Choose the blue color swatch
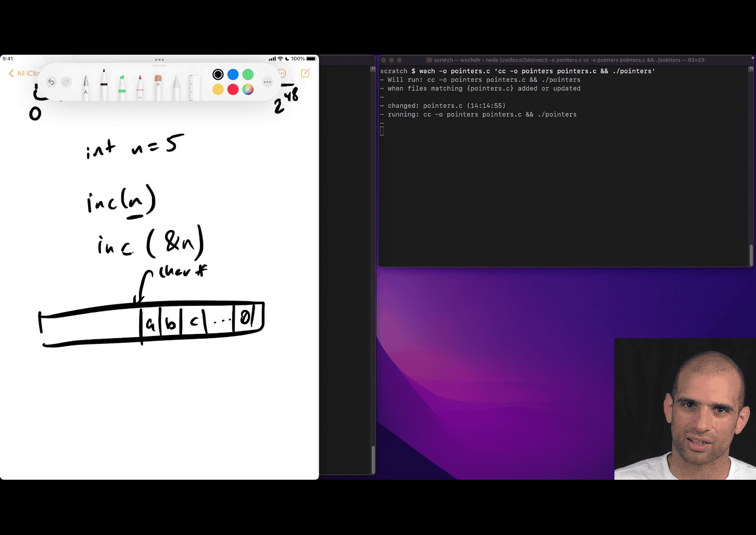 click(x=233, y=74)
